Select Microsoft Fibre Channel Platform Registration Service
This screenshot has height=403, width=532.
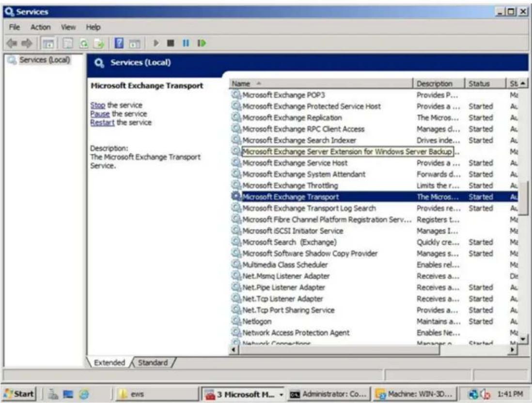coord(374,219)
